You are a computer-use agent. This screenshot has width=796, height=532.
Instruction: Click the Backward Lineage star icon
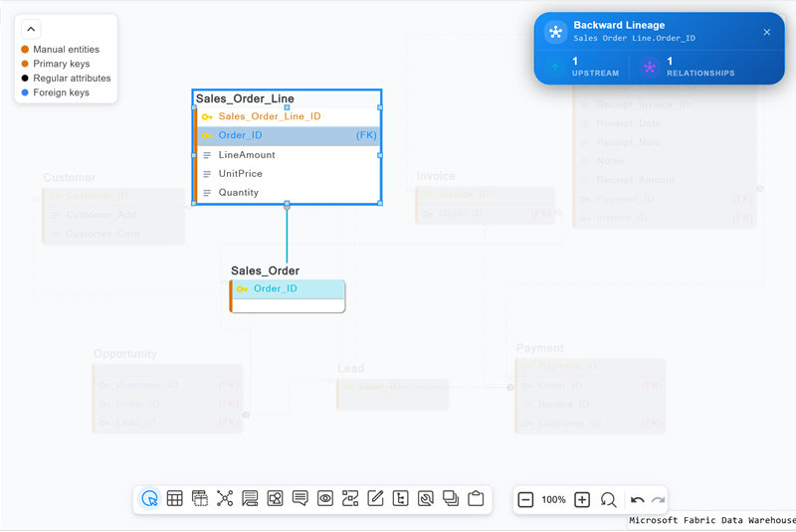click(x=555, y=33)
